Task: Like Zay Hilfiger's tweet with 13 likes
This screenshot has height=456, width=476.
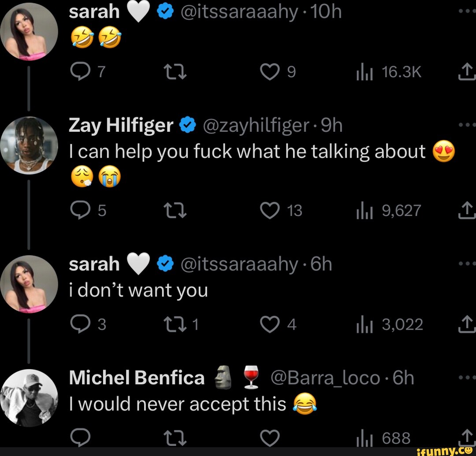Action: pyautogui.click(x=270, y=211)
